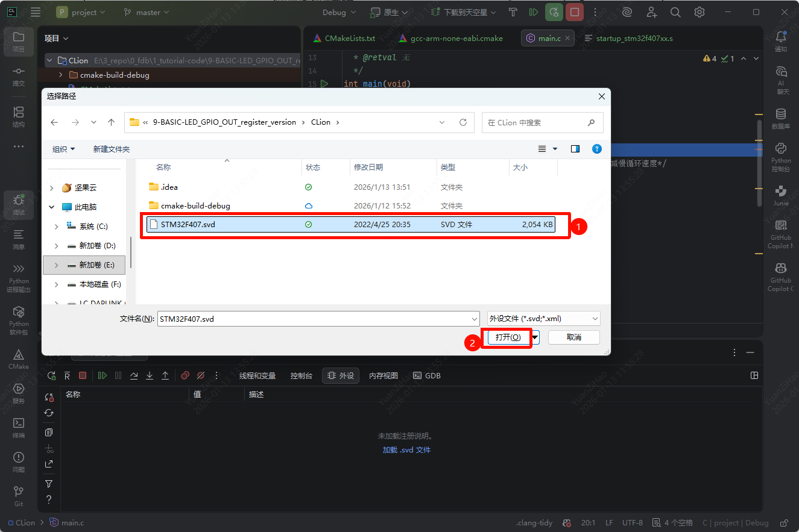Click the build hammer icon
This screenshot has width=799, height=532.
click(513, 12)
